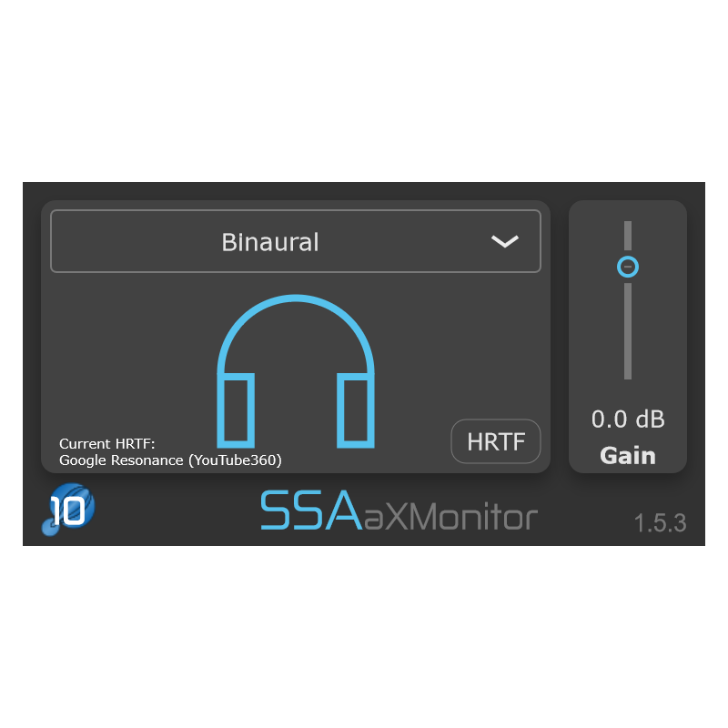Select the right earcup of the headphones graphic
728x728 pixels.
point(357,409)
